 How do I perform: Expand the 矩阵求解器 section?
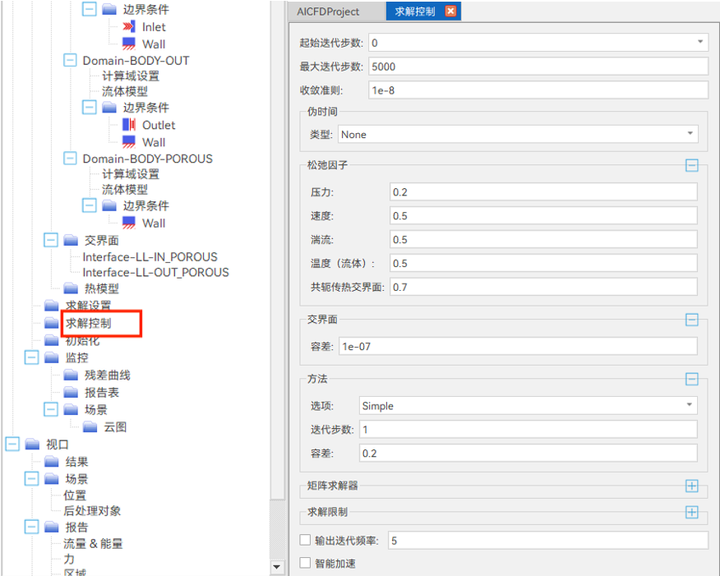coord(692,486)
